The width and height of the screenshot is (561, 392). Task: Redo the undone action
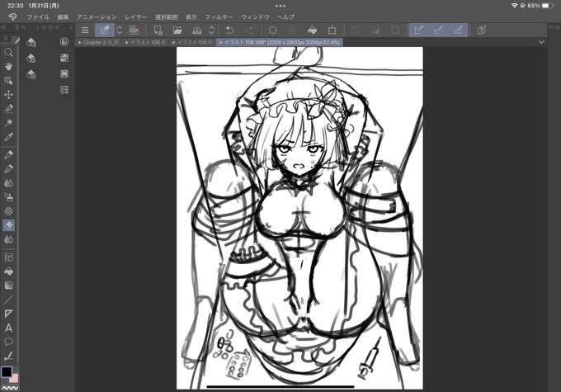(249, 30)
